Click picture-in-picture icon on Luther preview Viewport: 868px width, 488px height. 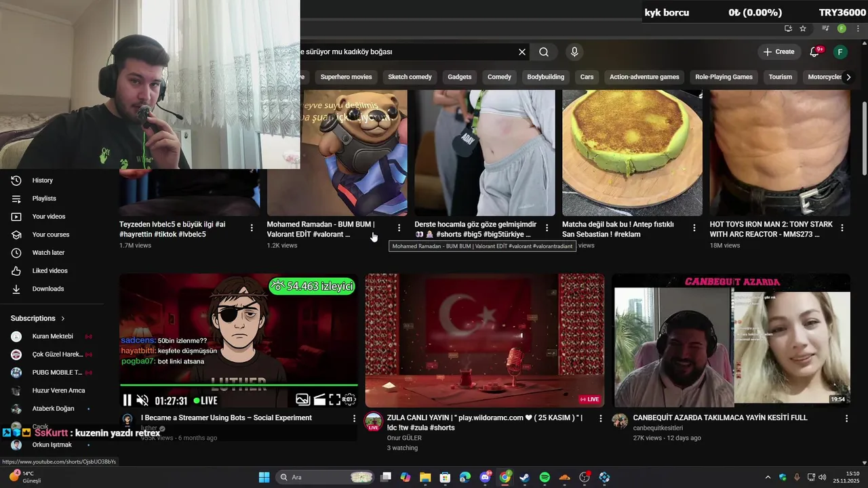point(302,400)
